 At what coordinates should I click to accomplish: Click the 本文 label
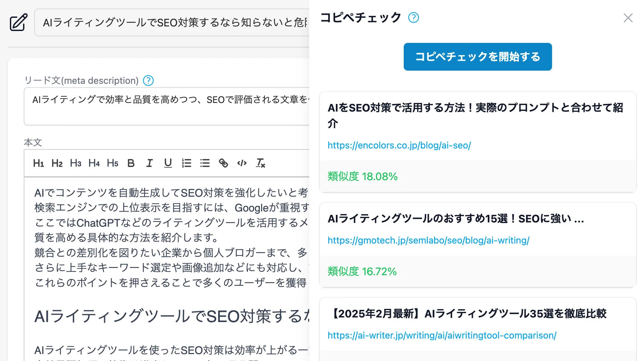coord(33,142)
